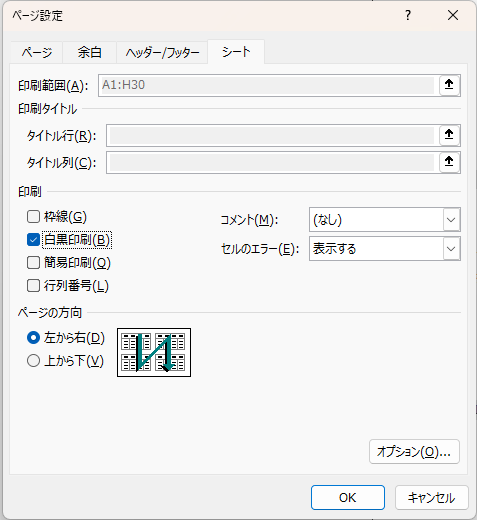477x520 pixels.
Task: Click the タイトル行 range selector arrow icon
Action: click(449, 135)
